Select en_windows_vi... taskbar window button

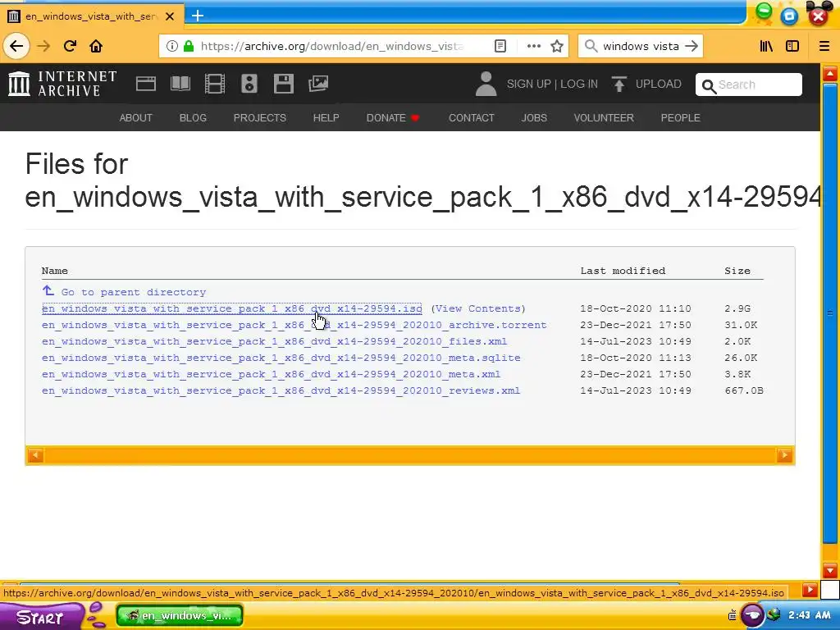[180, 615]
